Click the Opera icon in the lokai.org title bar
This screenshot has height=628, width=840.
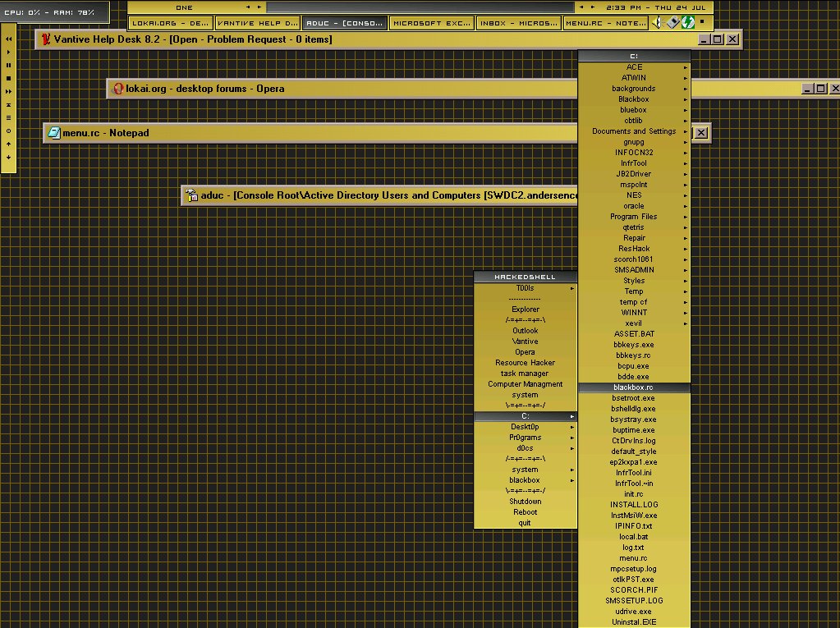pos(118,89)
